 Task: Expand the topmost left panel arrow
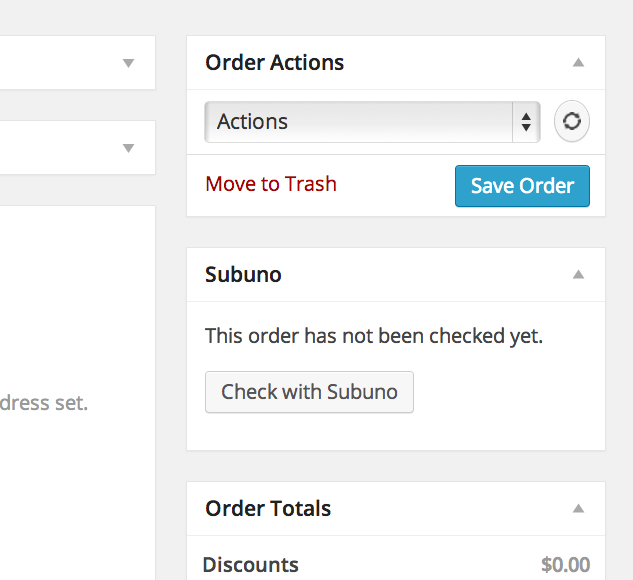tap(128, 63)
